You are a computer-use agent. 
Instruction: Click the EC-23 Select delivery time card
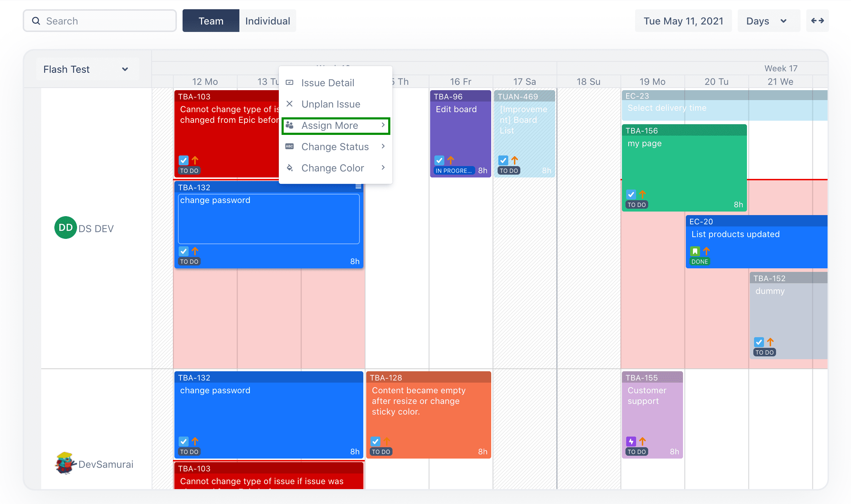725,105
